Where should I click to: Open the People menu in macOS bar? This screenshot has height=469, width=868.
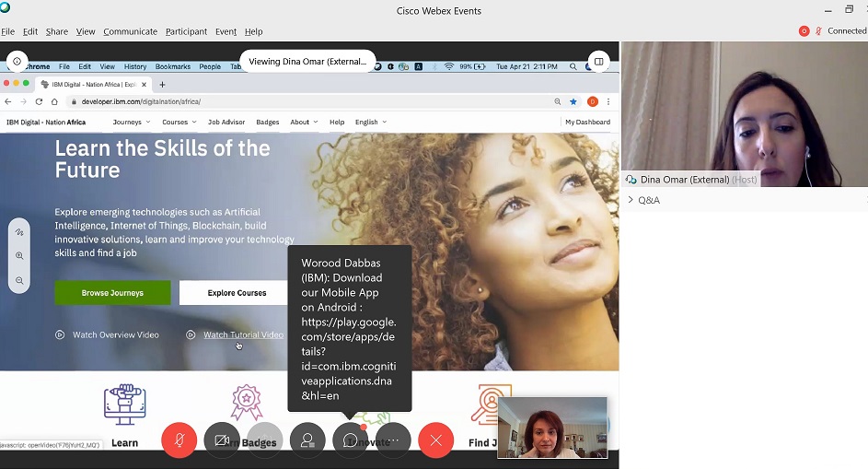click(210, 66)
